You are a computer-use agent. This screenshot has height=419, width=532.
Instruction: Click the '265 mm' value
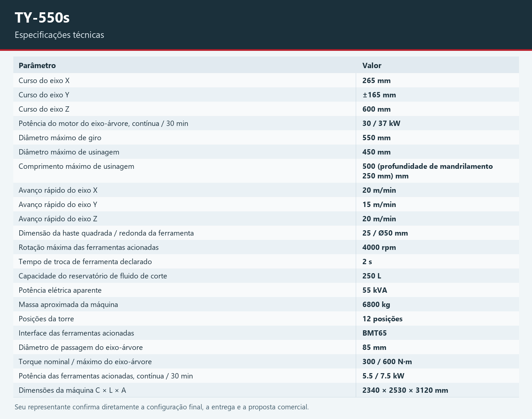point(376,80)
